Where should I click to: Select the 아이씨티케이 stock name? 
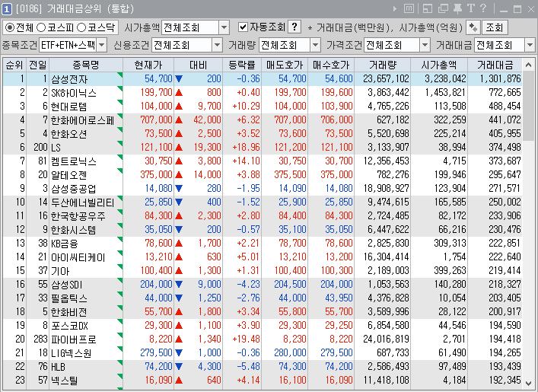(x=78, y=257)
